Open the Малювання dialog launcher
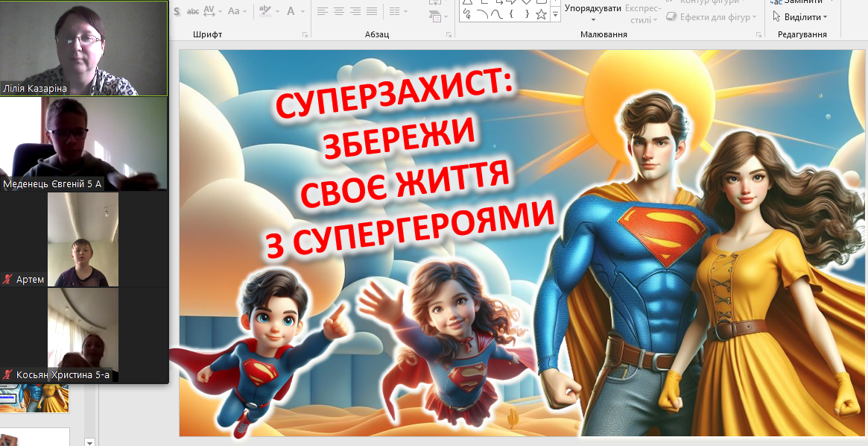This screenshot has width=868, height=446. pos(759,35)
